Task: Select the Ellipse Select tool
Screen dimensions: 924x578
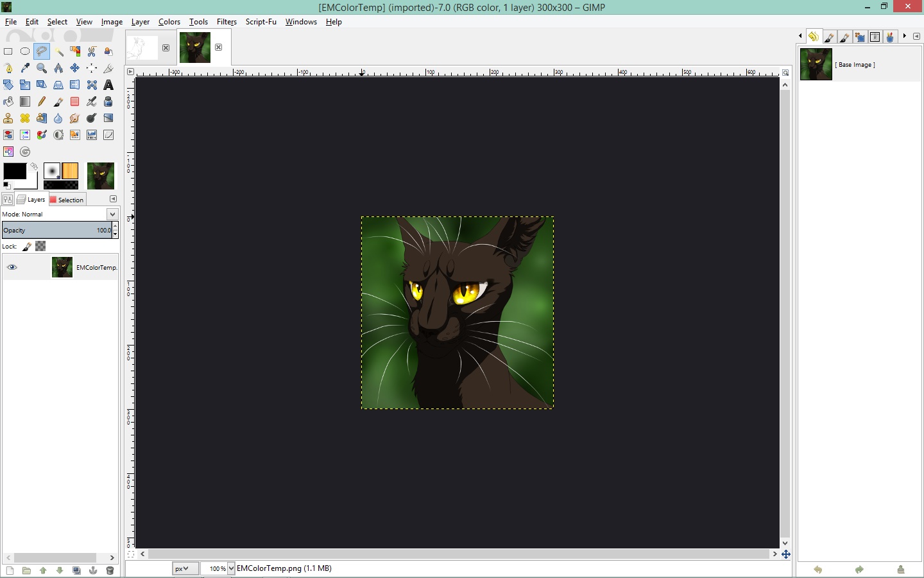Action: click(25, 51)
